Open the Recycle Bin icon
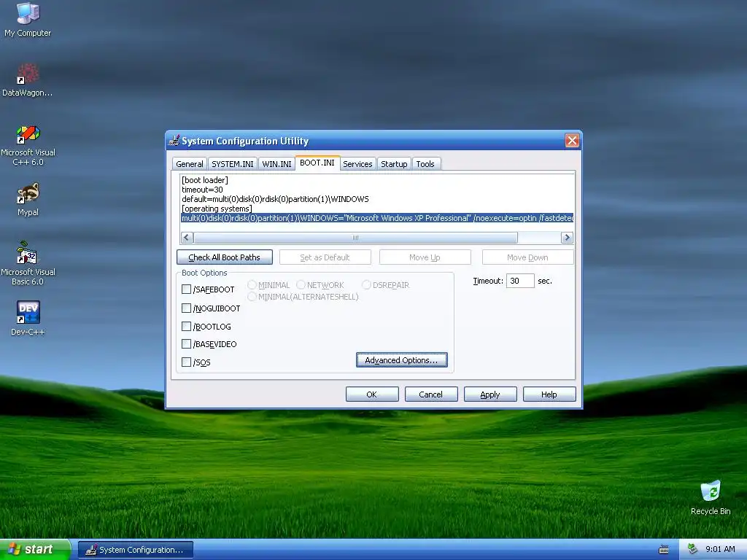The height and width of the screenshot is (560, 747). click(x=711, y=497)
